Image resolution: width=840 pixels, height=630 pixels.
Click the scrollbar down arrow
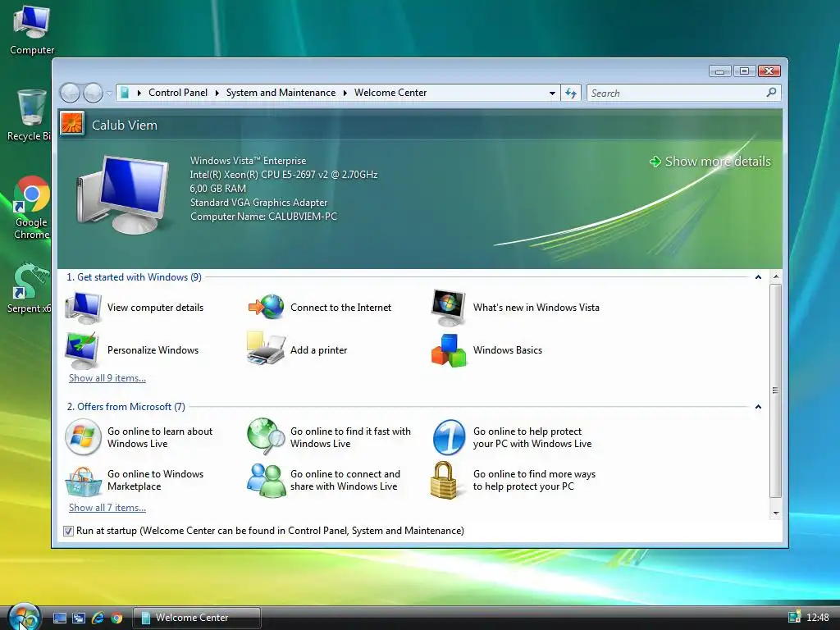pyautogui.click(x=775, y=514)
